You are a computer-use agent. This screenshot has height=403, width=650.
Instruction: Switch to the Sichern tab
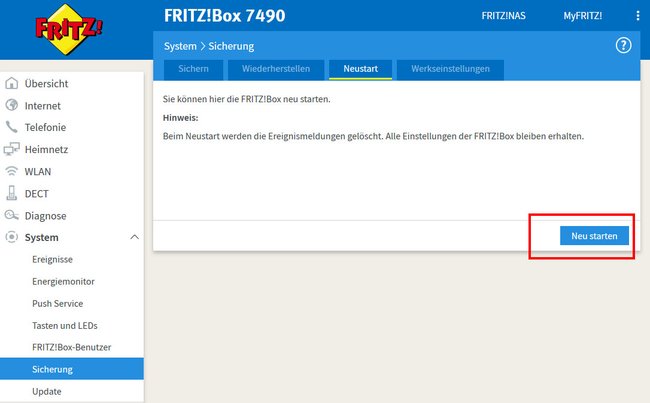[194, 69]
